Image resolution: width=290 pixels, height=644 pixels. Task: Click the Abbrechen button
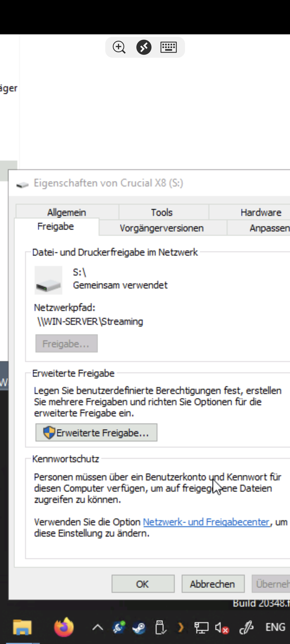213,584
